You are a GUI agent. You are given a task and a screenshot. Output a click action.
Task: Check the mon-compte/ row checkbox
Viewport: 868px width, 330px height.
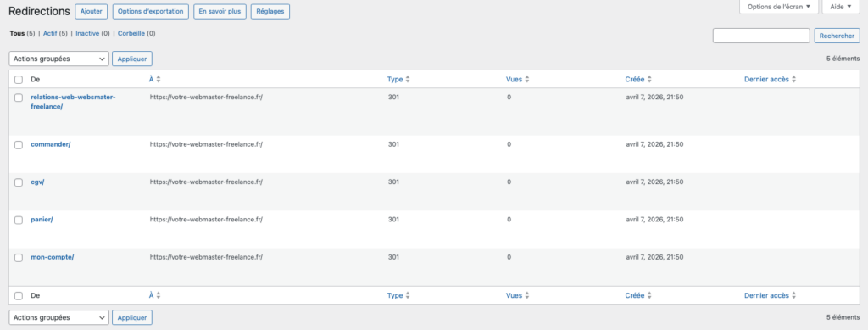[x=19, y=257]
